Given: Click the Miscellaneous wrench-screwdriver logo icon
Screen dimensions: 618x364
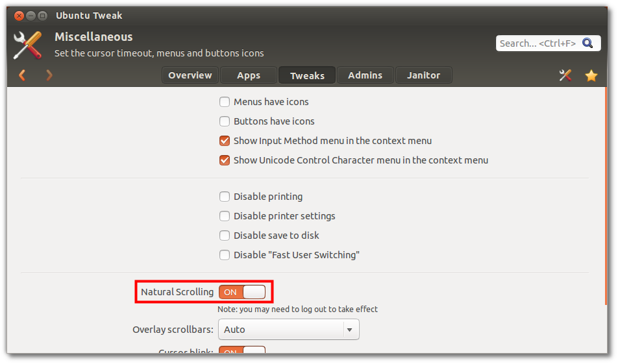Looking at the screenshot, I should (27, 45).
